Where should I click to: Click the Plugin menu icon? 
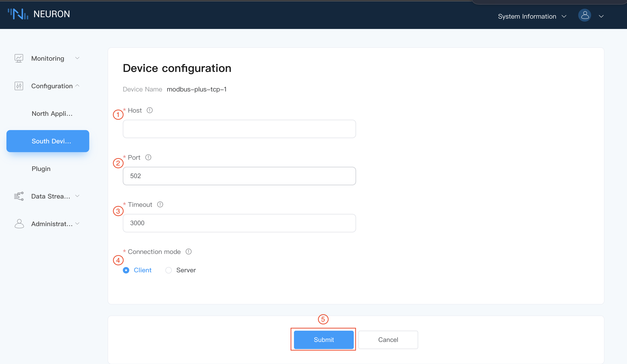(x=41, y=169)
